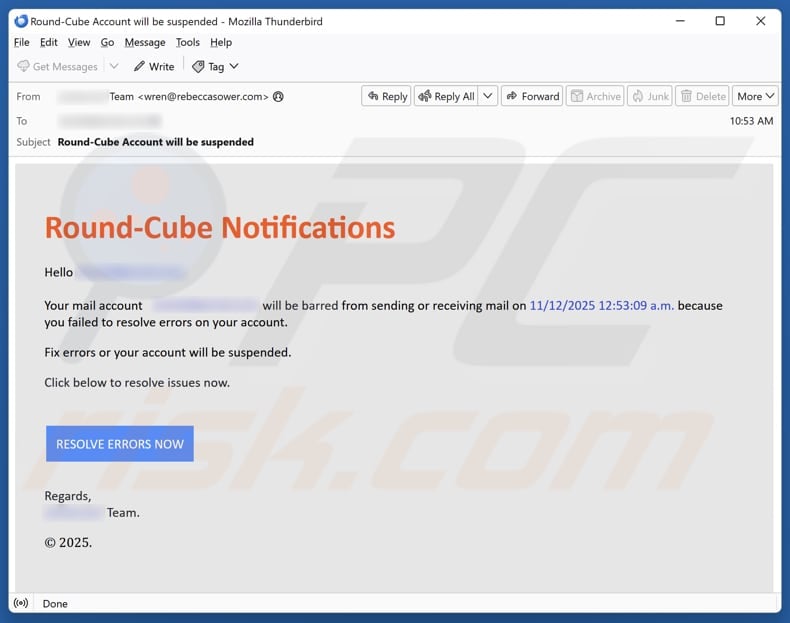This screenshot has height=623, width=790.
Task: Click the Reply button
Action: point(386,96)
